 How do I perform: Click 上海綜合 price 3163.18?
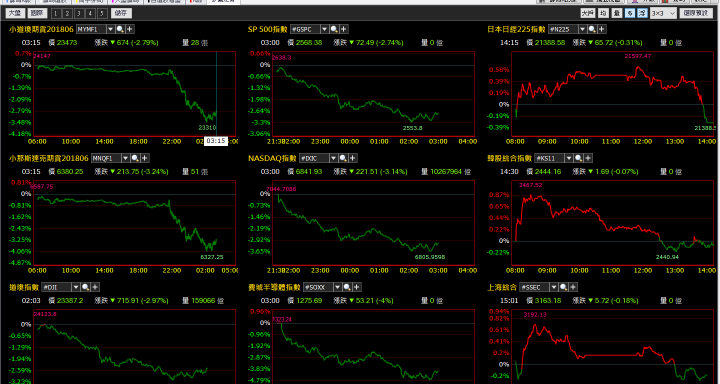tap(548, 301)
